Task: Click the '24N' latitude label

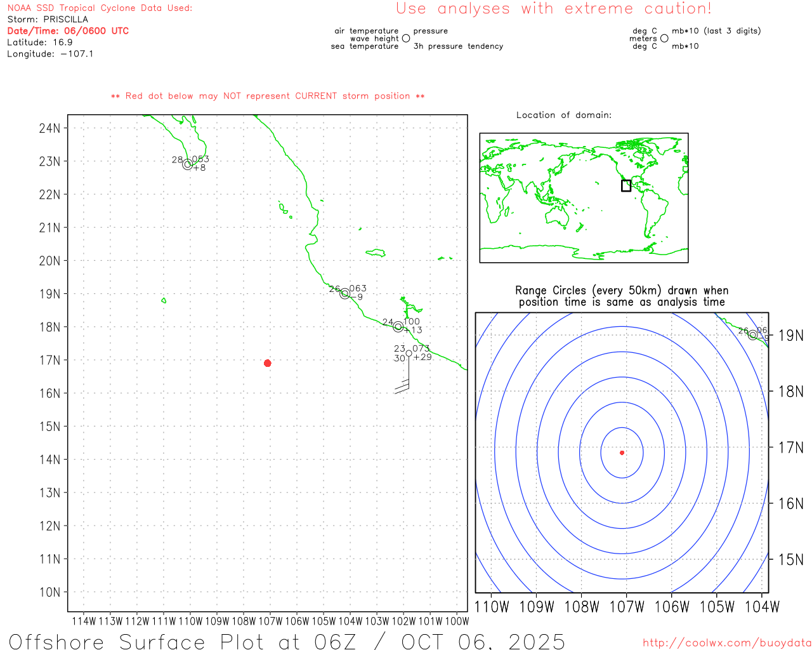Action: click(49, 128)
